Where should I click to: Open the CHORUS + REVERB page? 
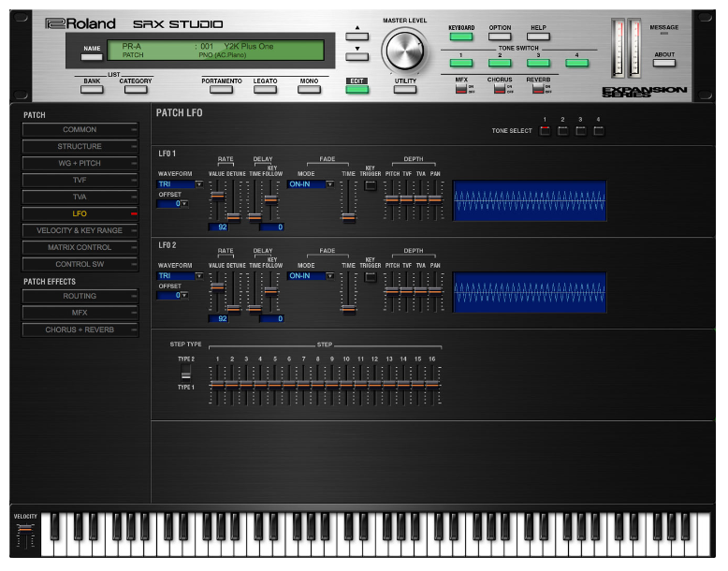click(80, 329)
